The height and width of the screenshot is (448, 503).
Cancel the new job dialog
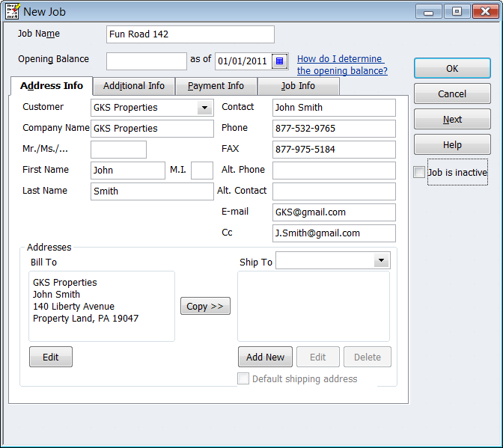(451, 93)
